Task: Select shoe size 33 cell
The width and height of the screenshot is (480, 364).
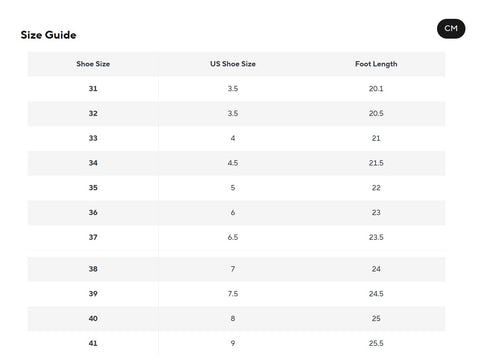Action: coord(93,138)
